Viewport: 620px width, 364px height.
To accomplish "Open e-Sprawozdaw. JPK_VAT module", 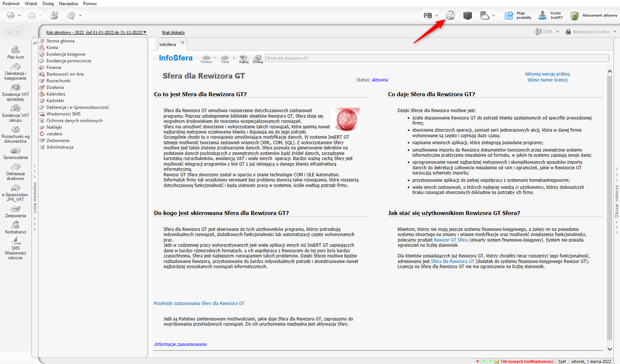I will tap(16, 193).
